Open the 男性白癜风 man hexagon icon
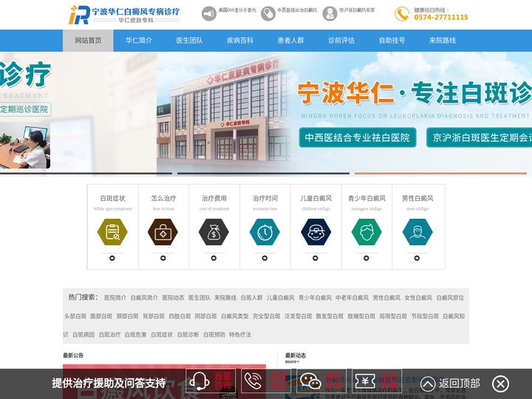 [417, 232]
